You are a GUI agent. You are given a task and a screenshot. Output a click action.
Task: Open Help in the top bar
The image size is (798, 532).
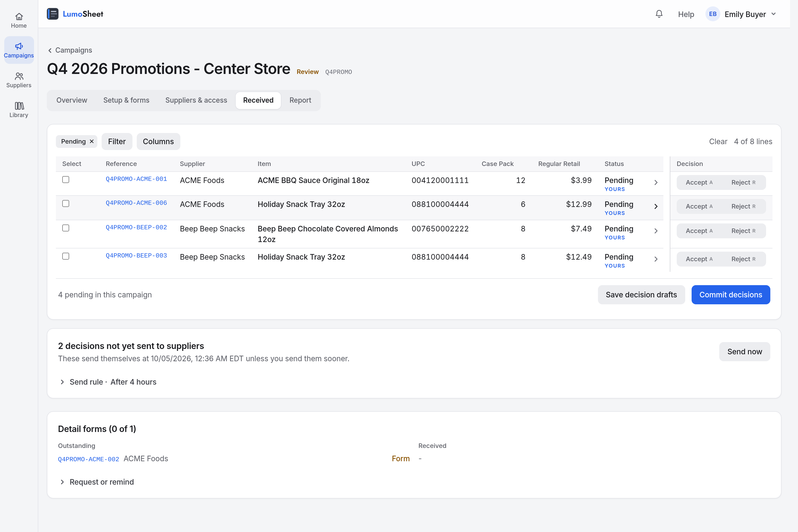click(686, 14)
